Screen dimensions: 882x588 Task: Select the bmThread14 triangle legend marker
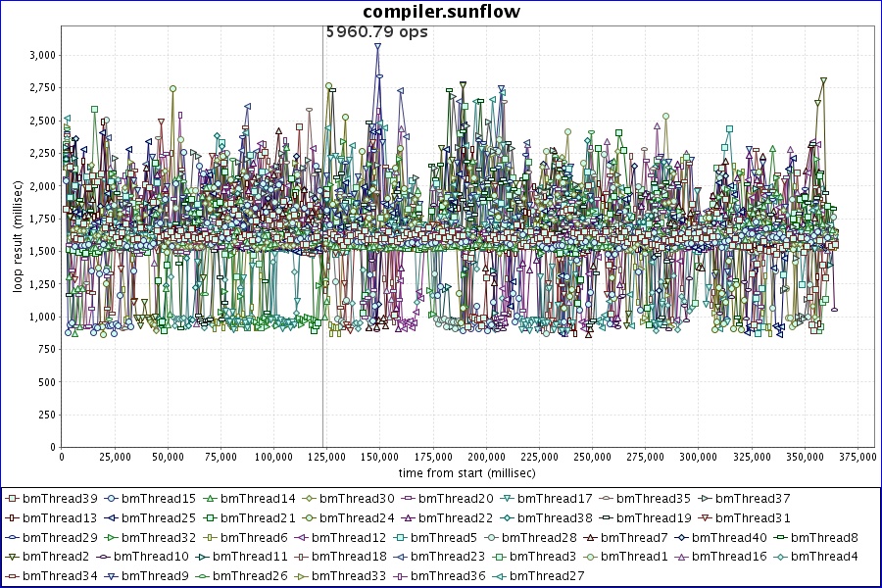point(211,499)
